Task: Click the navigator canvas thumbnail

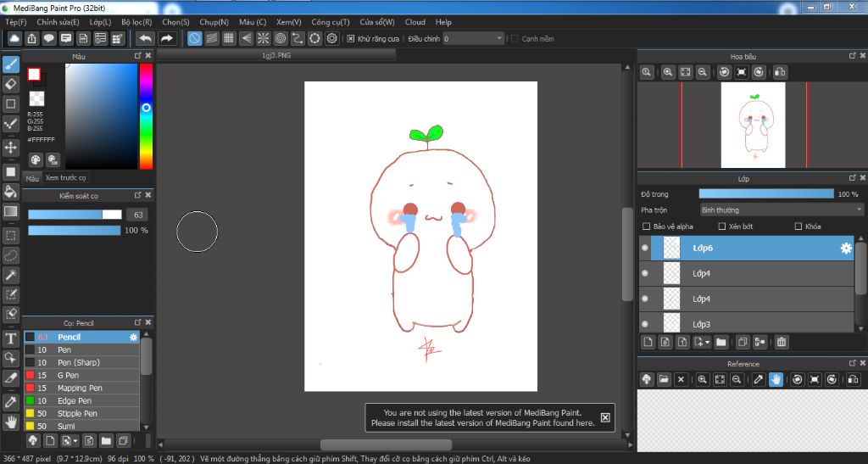Action: click(x=753, y=126)
